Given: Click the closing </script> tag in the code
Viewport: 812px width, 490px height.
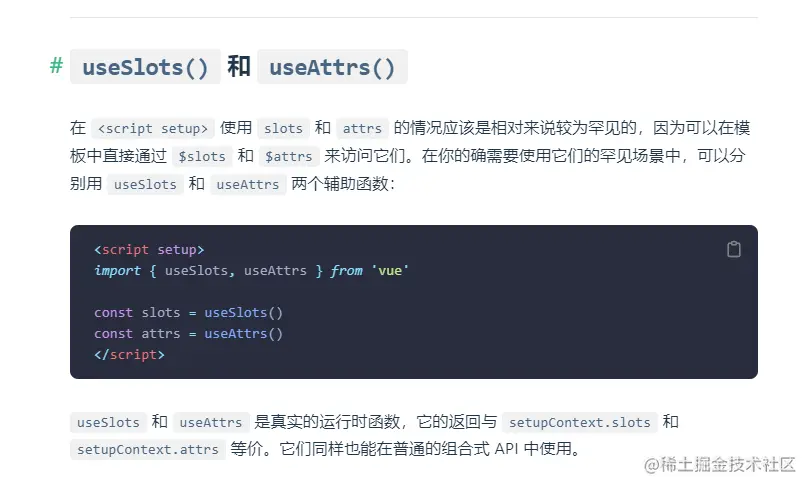Looking at the screenshot, I should tap(129, 355).
